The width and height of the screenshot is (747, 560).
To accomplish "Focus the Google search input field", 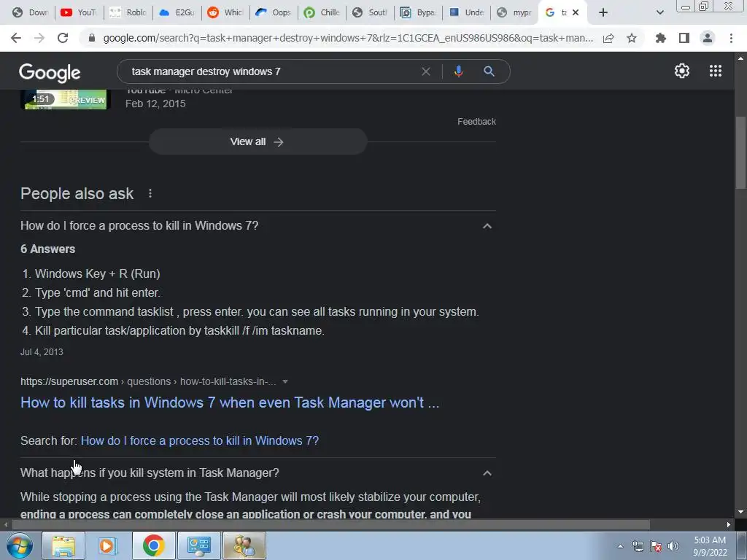I will point(271,71).
